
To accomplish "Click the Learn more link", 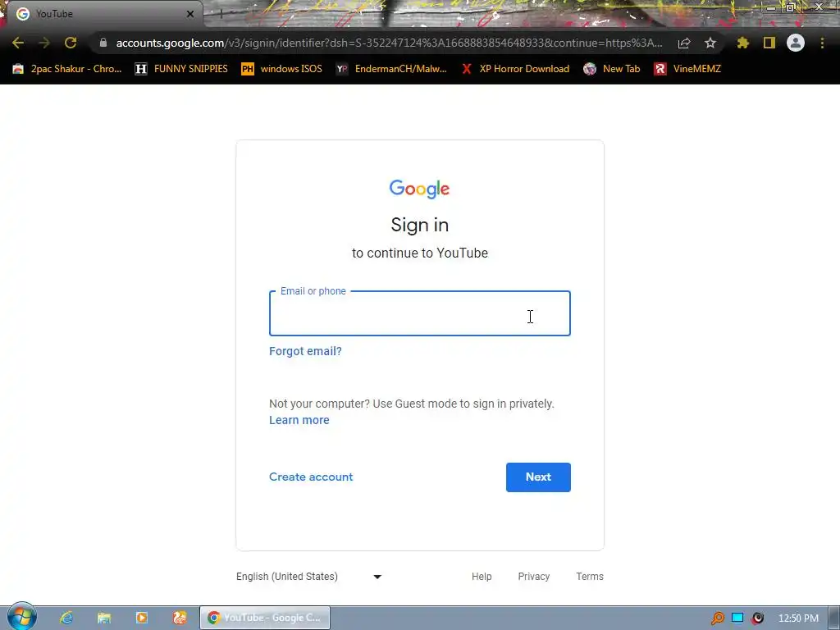I will pyautogui.click(x=299, y=421).
